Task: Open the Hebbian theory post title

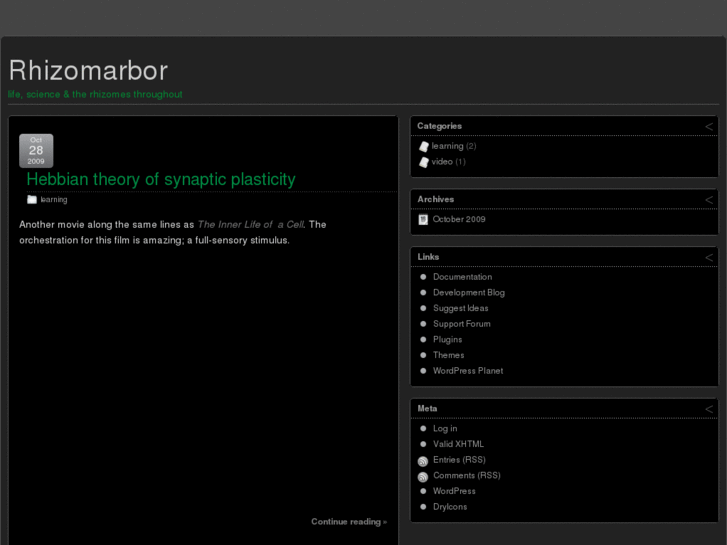Action: coord(161,179)
